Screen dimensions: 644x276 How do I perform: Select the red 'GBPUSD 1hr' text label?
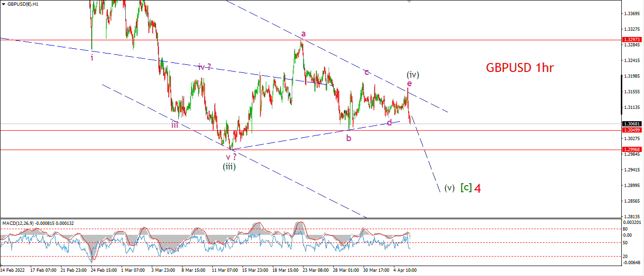tap(520, 68)
